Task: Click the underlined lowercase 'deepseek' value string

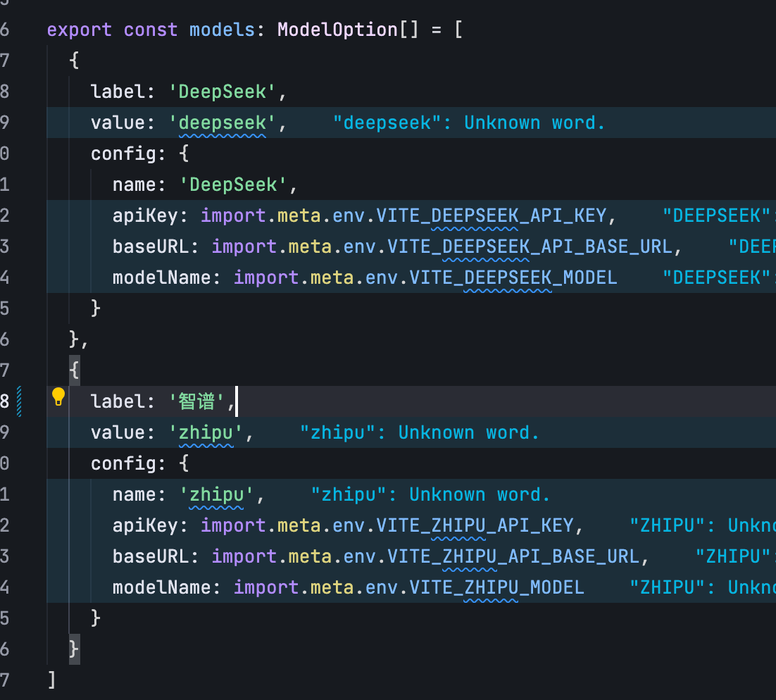Action: 223,123
